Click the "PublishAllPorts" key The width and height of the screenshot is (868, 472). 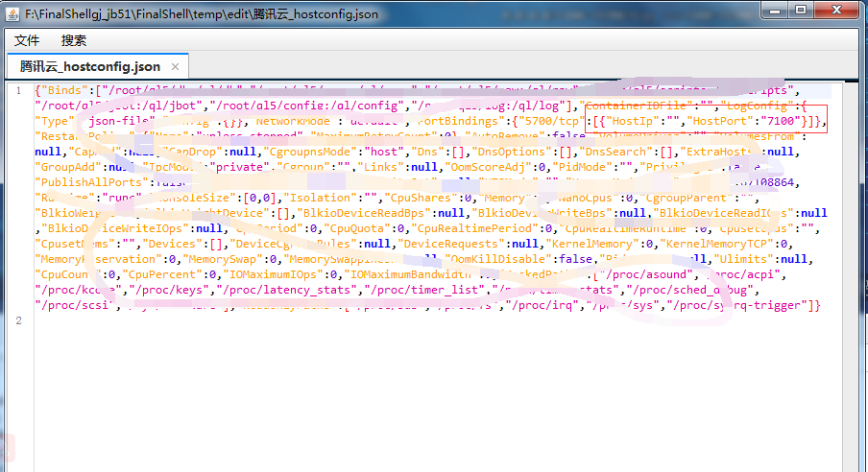93,182
